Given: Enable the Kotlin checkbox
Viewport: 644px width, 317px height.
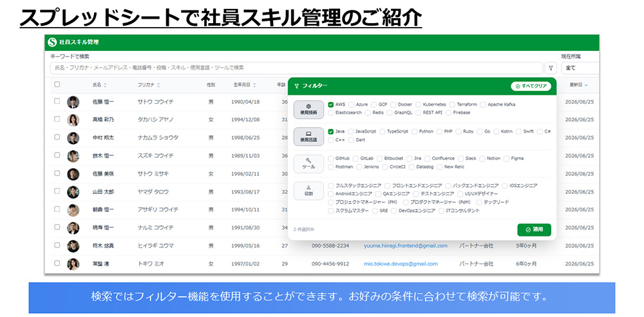Looking at the screenshot, I should pos(497,131).
